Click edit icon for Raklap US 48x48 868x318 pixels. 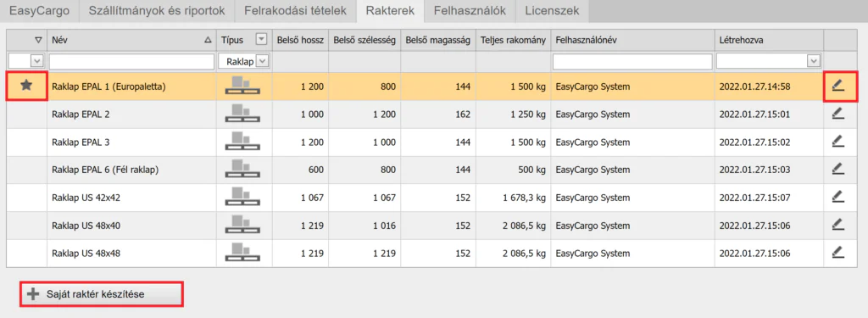(838, 253)
